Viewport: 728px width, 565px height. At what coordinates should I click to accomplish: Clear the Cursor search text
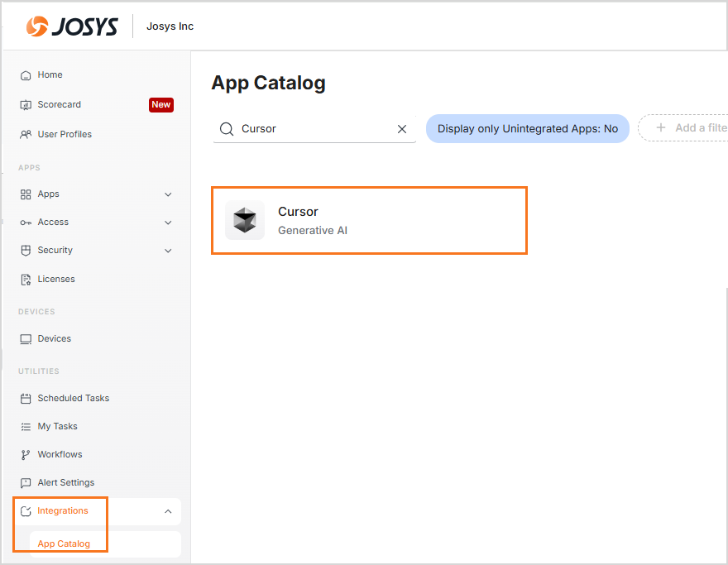402,129
